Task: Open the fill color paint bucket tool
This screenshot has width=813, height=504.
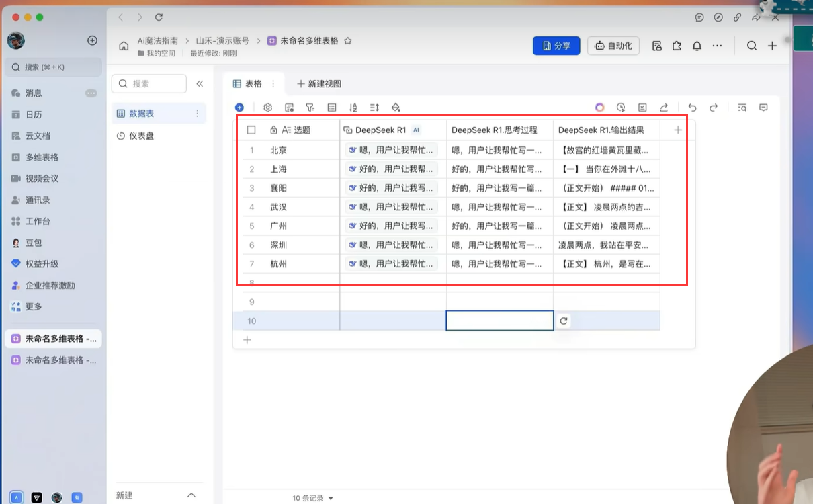Action: [x=396, y=108]
